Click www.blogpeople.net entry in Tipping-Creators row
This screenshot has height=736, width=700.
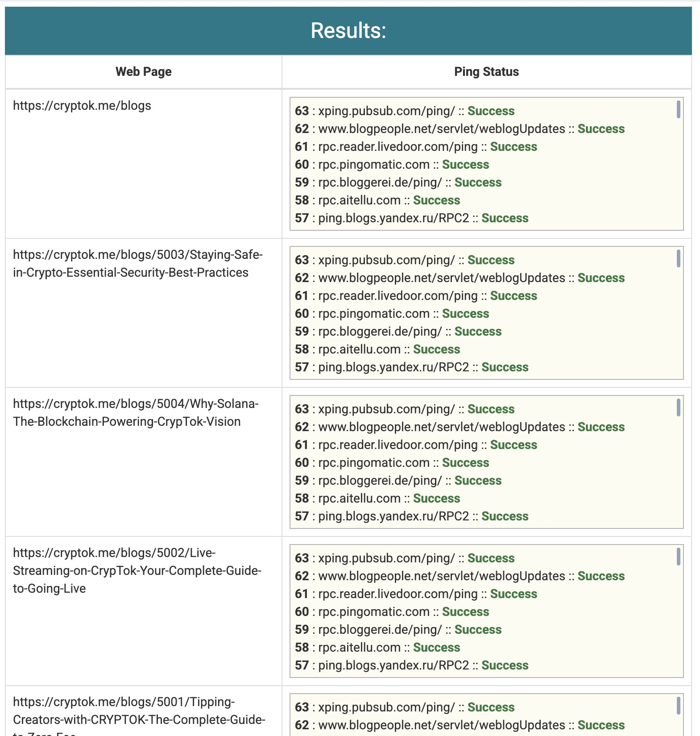[442, 725]
